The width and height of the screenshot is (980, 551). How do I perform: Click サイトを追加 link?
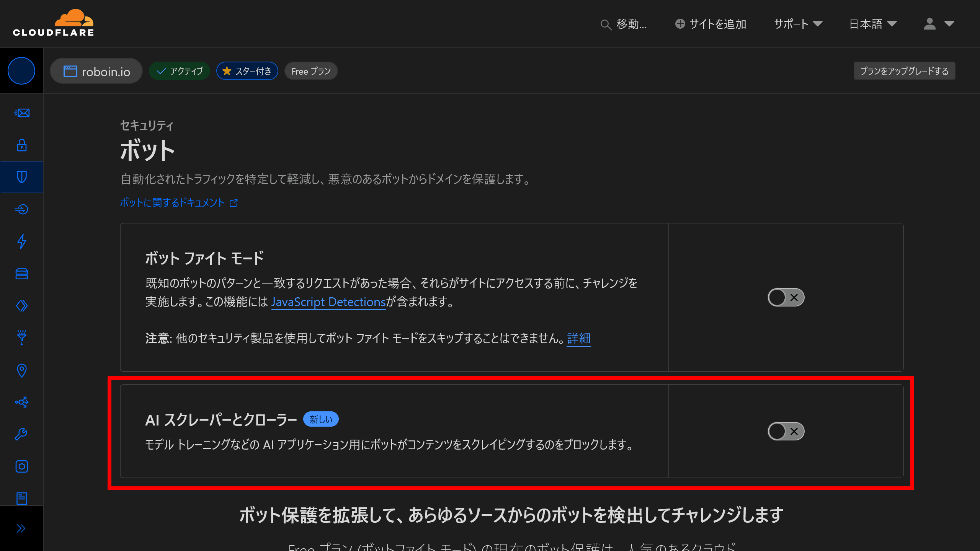pos(710,24)
